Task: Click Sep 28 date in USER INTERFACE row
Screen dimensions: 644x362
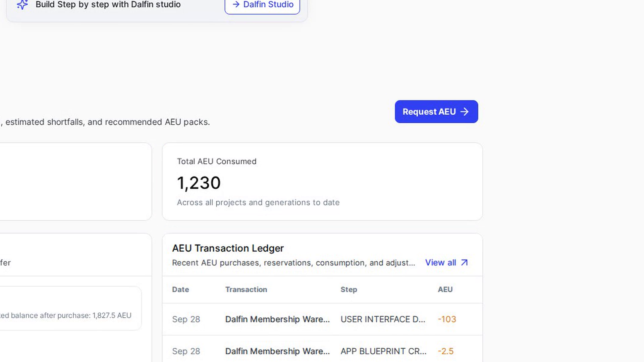Action: pyautogui.click(x=186, y=319)
